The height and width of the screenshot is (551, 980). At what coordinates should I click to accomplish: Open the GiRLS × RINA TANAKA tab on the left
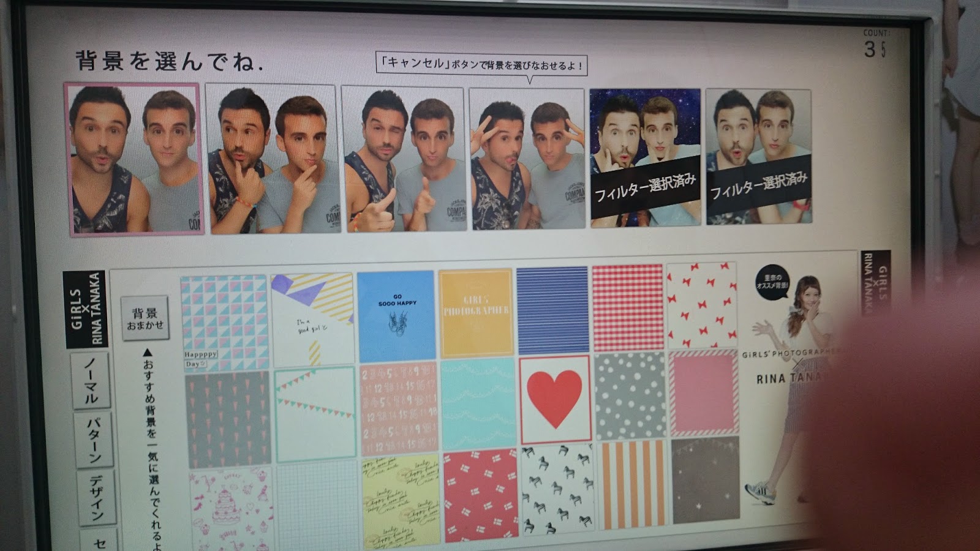click(x=85, y=309)
